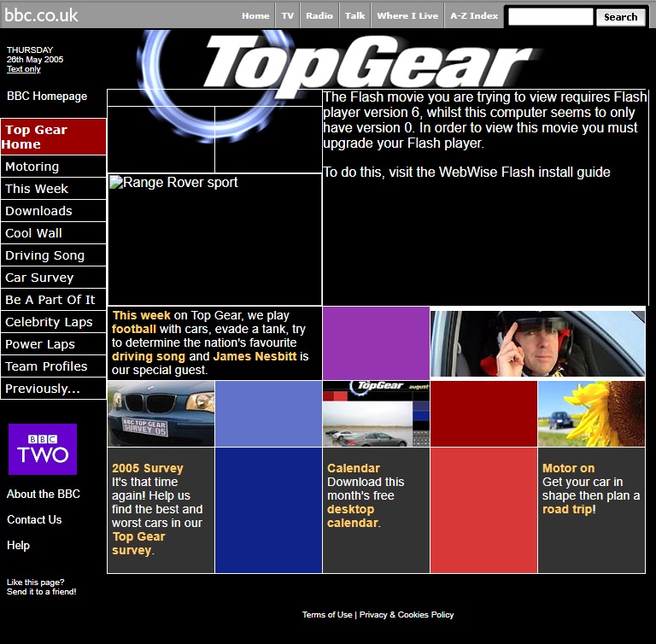Viewport: 656px width, 644px height.
Task: Click the sunflower road trip thumbnail
Action: click(591, 413)
